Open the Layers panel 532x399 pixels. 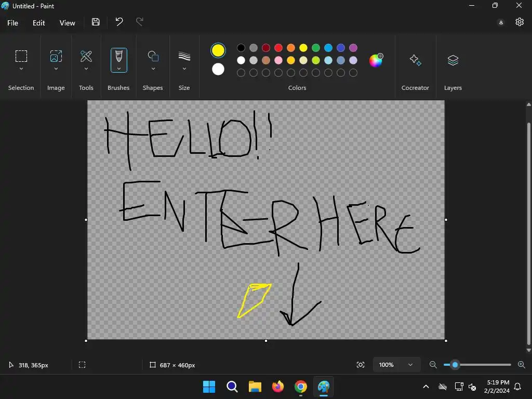tap(453, 60)
